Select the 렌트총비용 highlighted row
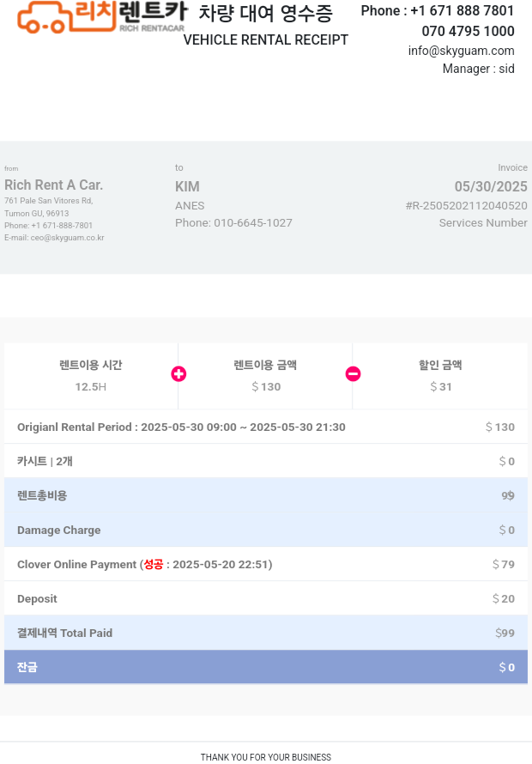This screenshot has width=532, height=764. point(266,495)
